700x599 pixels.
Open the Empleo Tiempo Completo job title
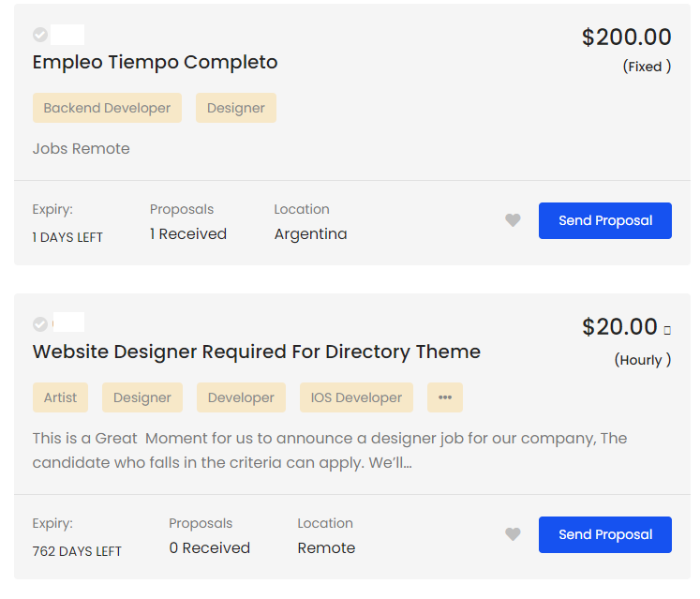pyautogui.click(x=155, y=62)
